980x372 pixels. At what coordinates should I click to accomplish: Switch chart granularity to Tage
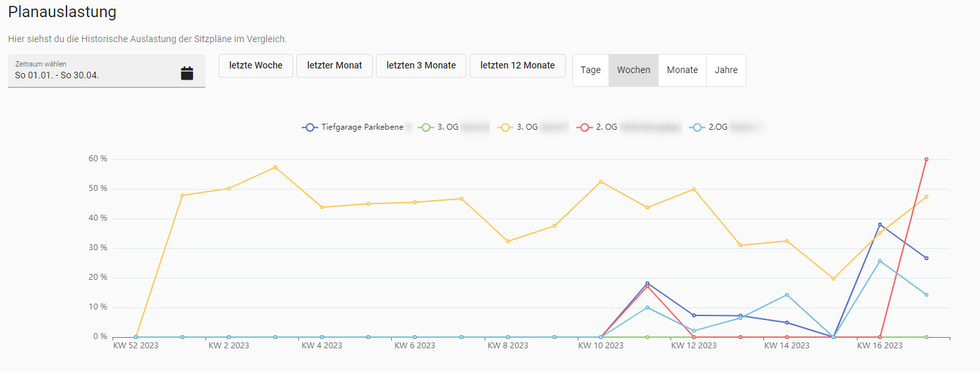[590, 70]
